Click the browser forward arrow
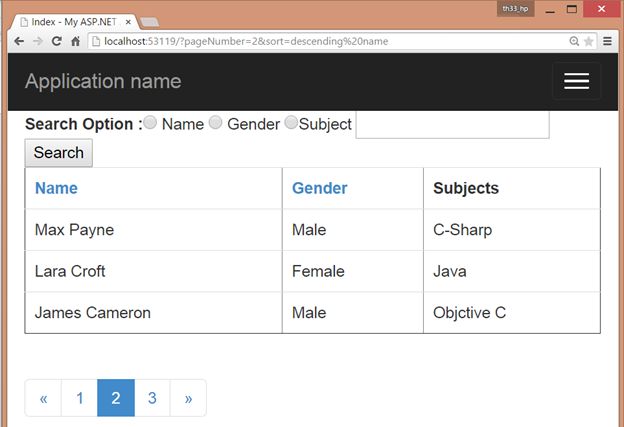624x427 pixels. coord(37,41)
